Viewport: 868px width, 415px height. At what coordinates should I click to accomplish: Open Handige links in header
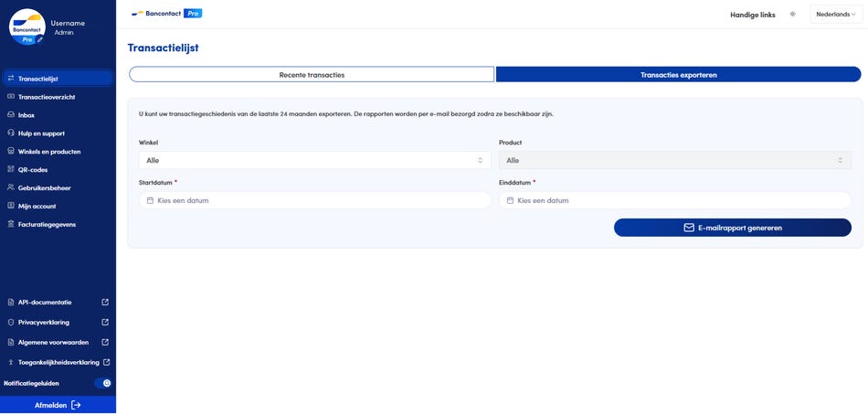point(752,15)
